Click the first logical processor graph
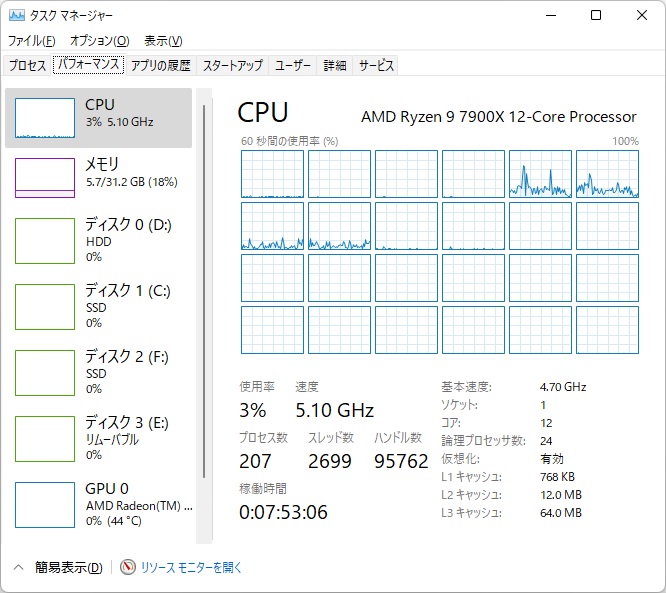 (x=272, y=174)
